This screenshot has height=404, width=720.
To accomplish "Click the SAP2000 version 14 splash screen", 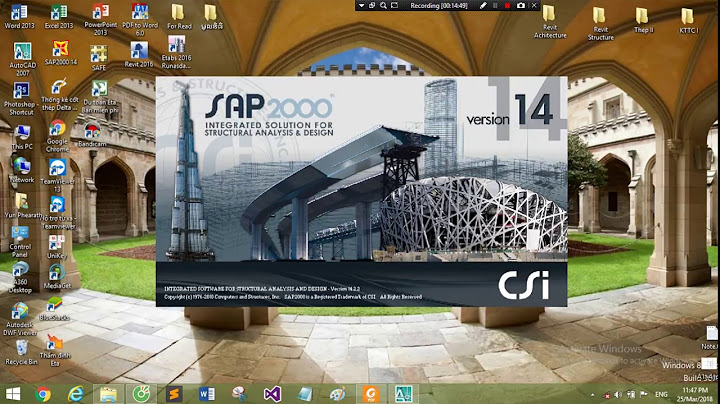I will pos(361,191).
